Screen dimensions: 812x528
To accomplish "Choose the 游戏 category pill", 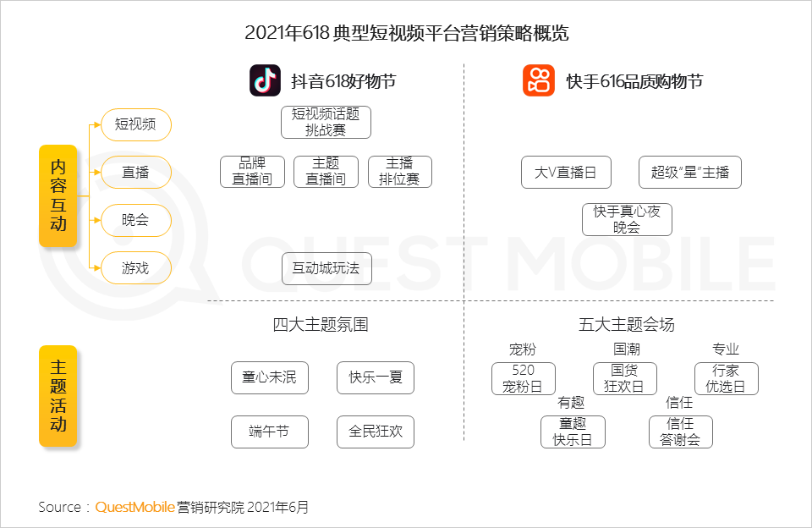I will [x=135, y=268].
